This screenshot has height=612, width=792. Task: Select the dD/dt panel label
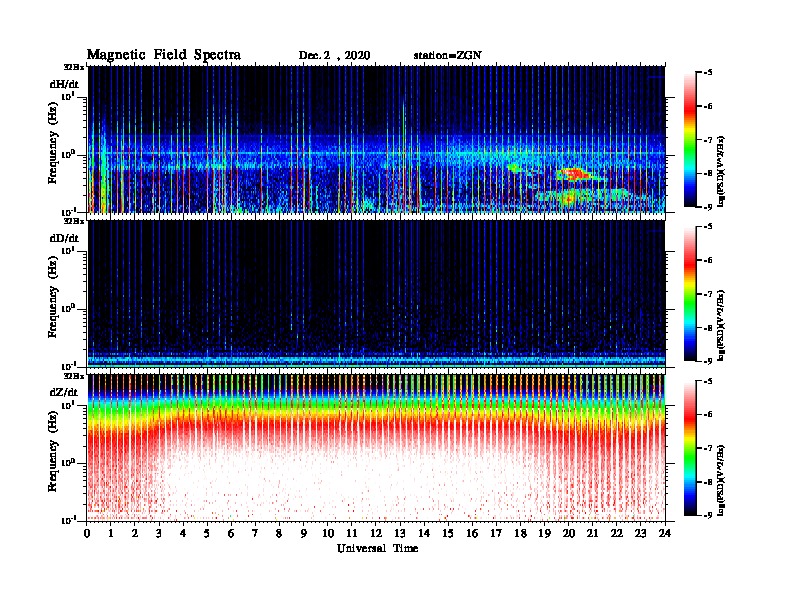click(x=64, y=238)
